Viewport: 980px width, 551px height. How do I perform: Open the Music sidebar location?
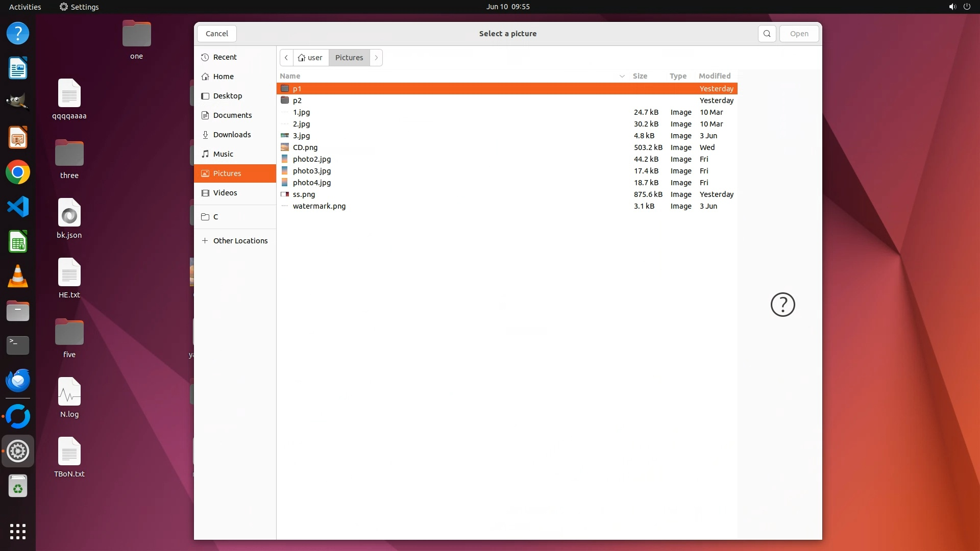point(223,154)
